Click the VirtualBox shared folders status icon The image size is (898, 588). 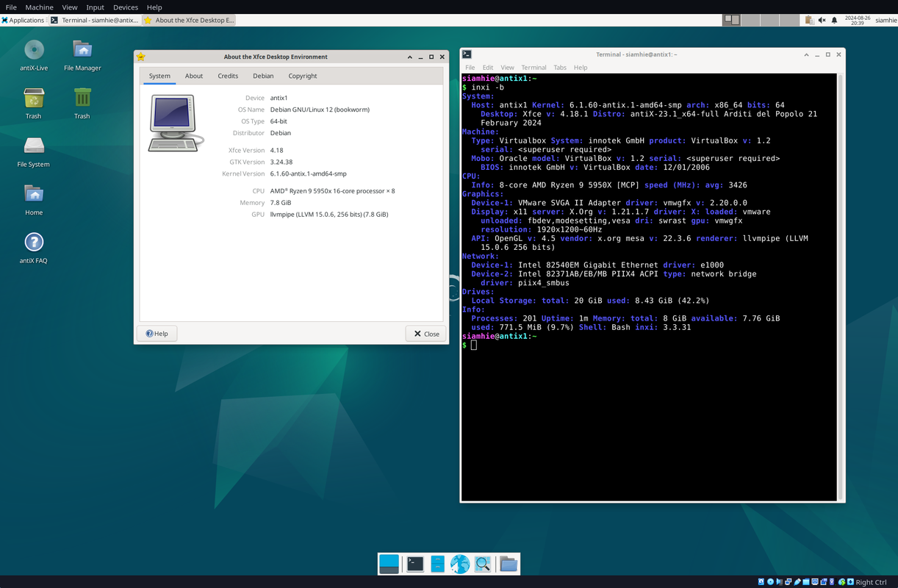[x=806, y=582]
